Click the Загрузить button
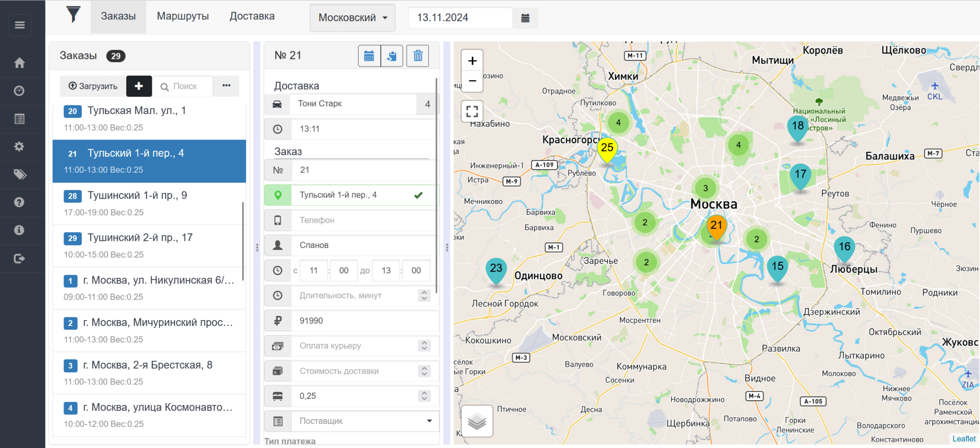The height and width of the screenshot is (448, 980). [93, 86]
